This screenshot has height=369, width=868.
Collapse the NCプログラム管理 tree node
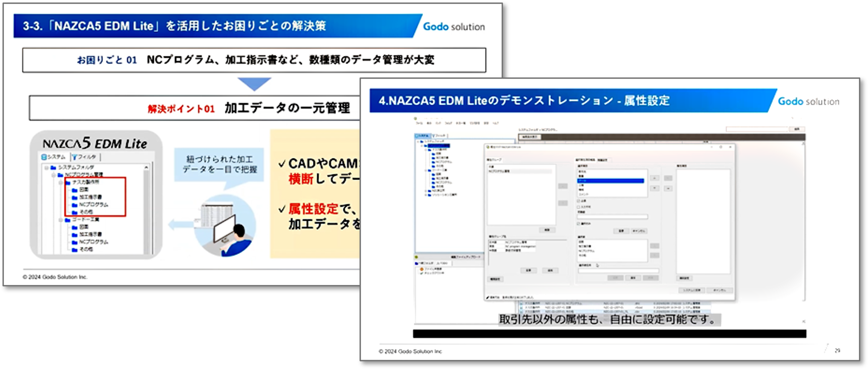click(x=54, y=175)
